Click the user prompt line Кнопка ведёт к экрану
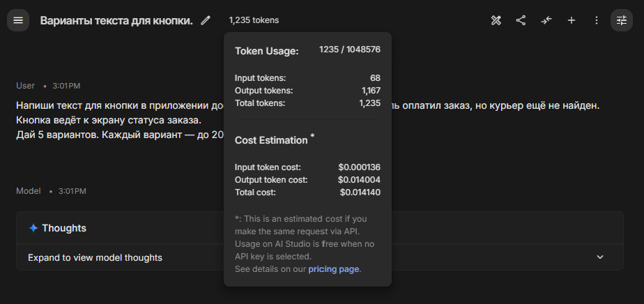Viewport: 644px width, 304px height. [x=109, y=121]
